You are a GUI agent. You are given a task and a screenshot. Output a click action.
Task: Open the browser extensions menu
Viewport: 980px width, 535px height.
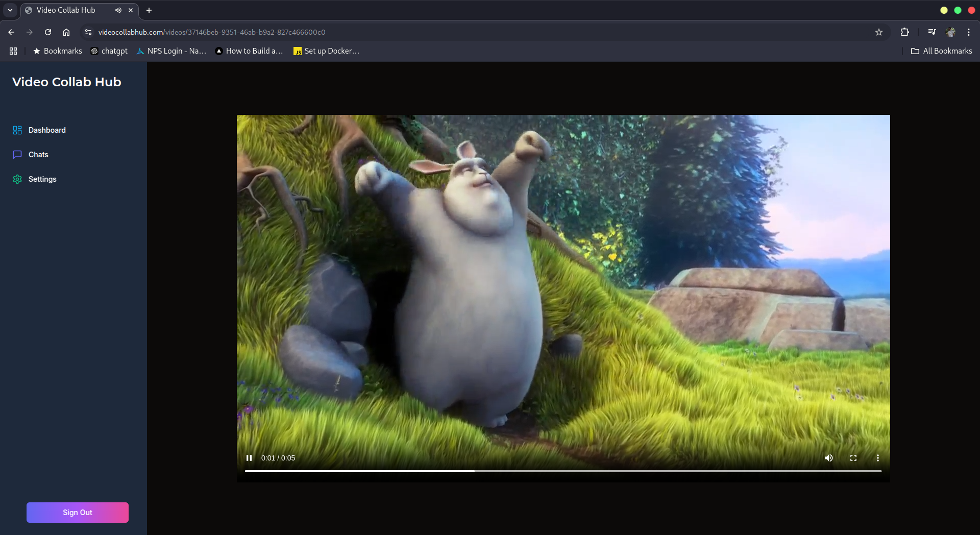click(904, 32)
